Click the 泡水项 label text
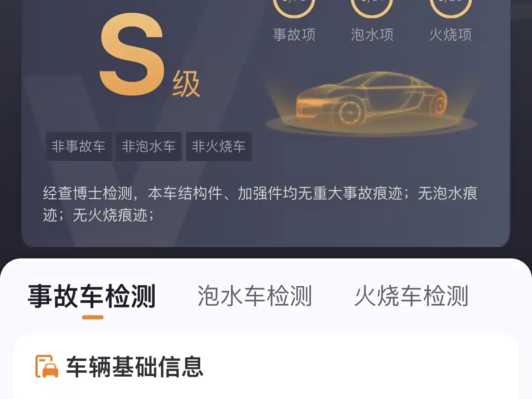 click(x=372, y=35)
